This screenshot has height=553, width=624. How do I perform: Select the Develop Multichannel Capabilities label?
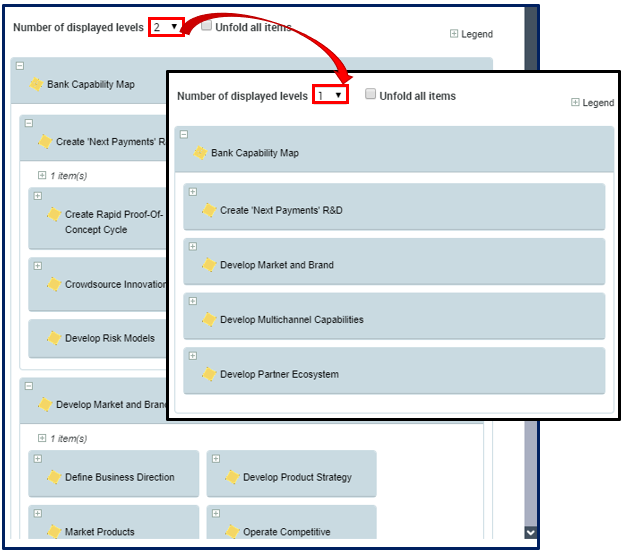click(291, 320)
